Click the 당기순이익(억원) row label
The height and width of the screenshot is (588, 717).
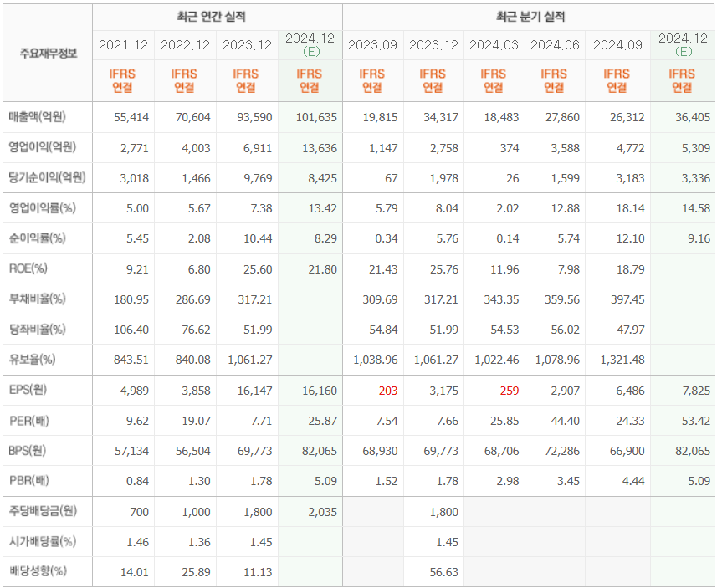(x=47, y=177)
